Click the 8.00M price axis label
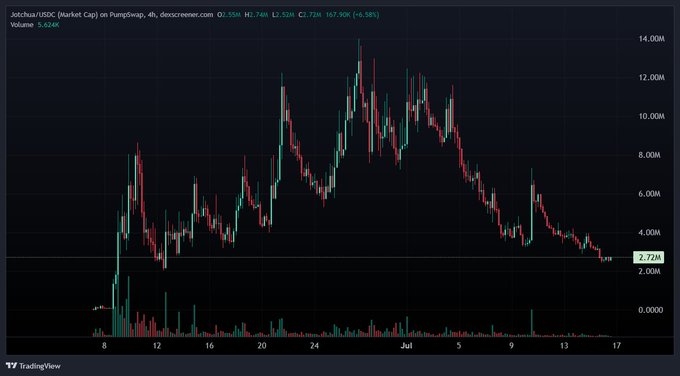This screenshot has height=376, width=680. [650, 155]
